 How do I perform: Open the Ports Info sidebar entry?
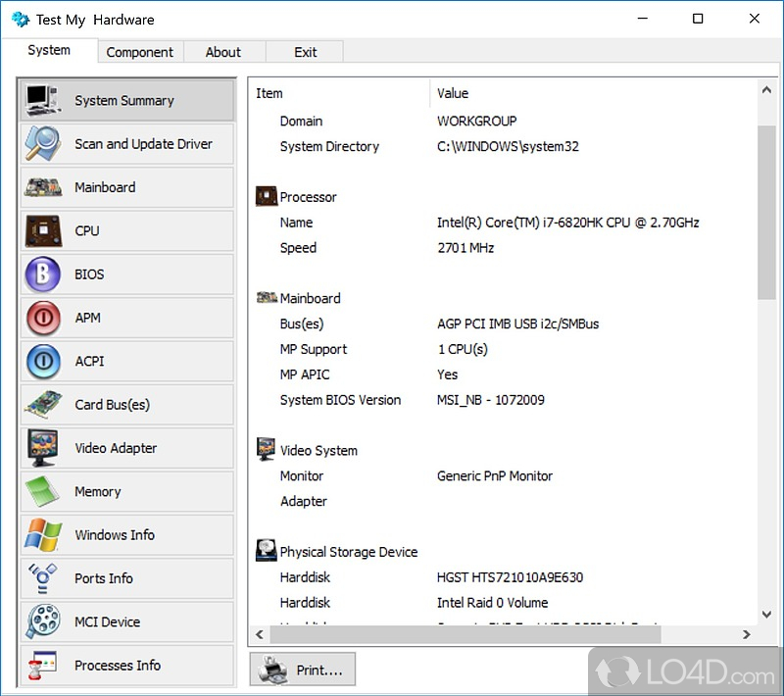tap(127, 578)
